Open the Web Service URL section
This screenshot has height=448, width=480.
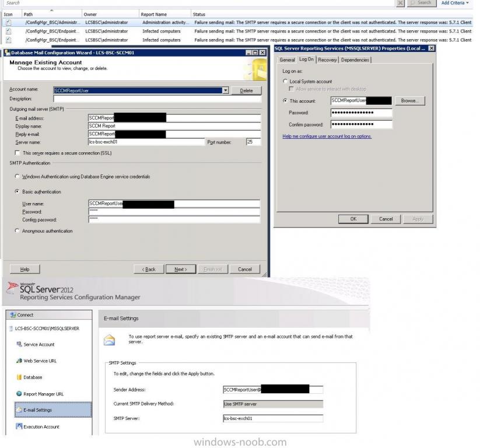click(40, 361)
